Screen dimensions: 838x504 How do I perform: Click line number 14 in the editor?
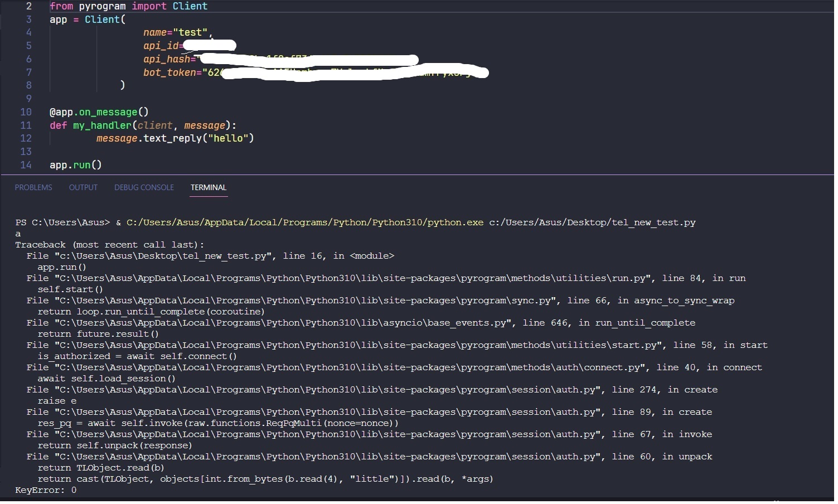[x=26, y=165]
